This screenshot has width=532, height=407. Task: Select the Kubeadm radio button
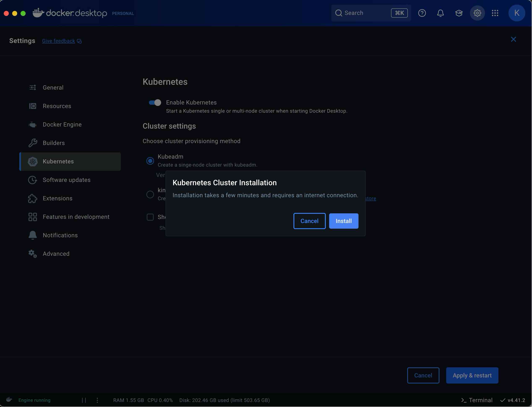(150, 161)
